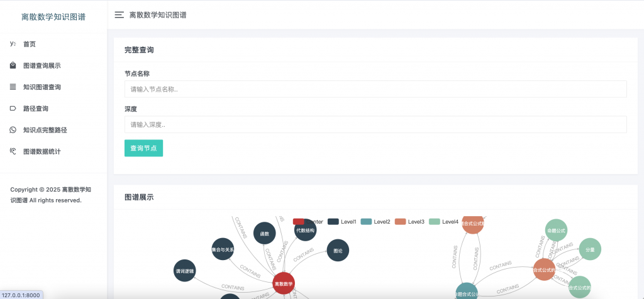Click the 路径查询 tag icon

point(13,108)
